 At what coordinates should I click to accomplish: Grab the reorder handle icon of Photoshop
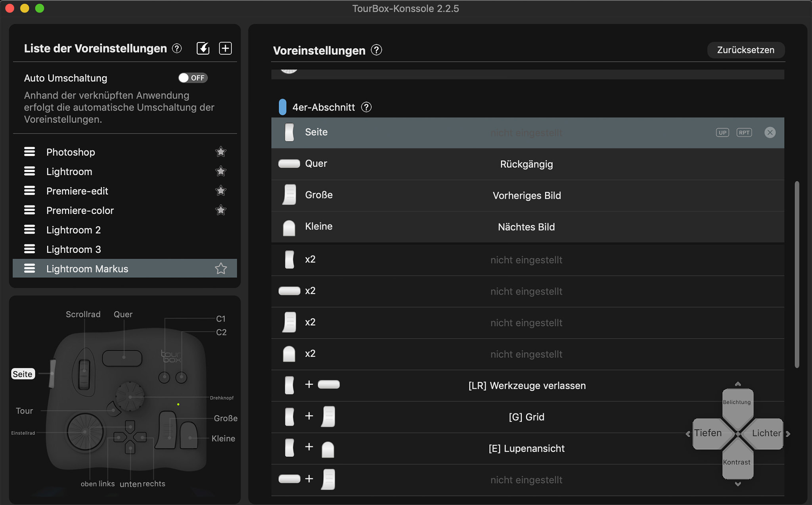[x=29, y=152]
